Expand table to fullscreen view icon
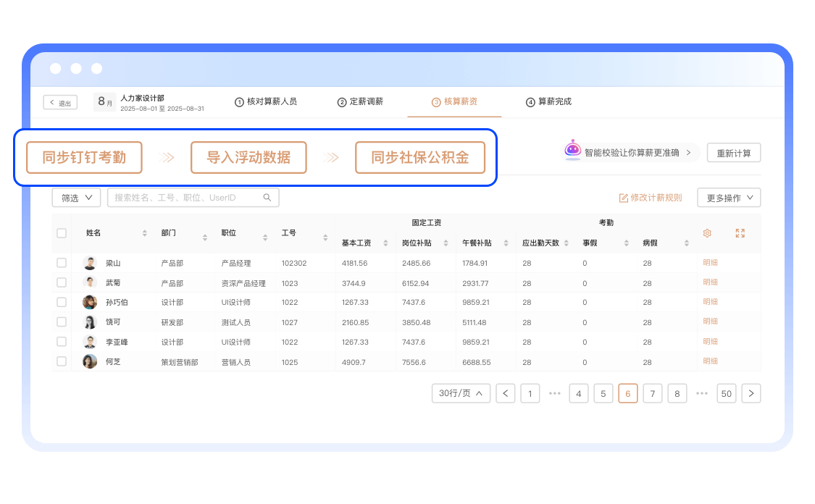The width and height of the screenshot is (815, 504). pos(740,233)
